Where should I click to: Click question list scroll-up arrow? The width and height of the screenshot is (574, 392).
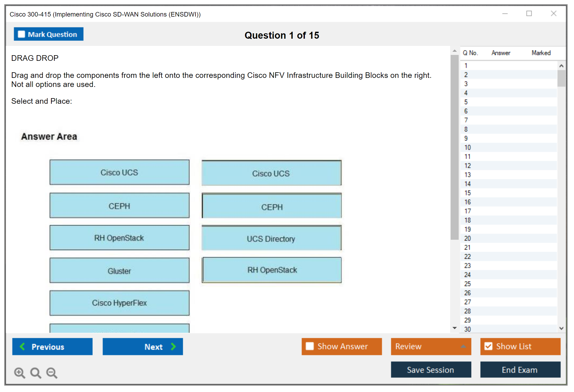coord(561,66)
